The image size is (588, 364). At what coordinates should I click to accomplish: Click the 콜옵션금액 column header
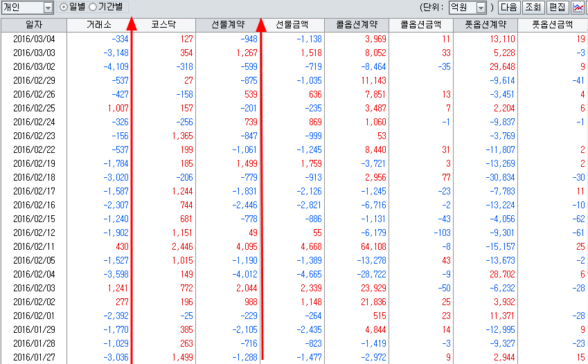[420, 24]
